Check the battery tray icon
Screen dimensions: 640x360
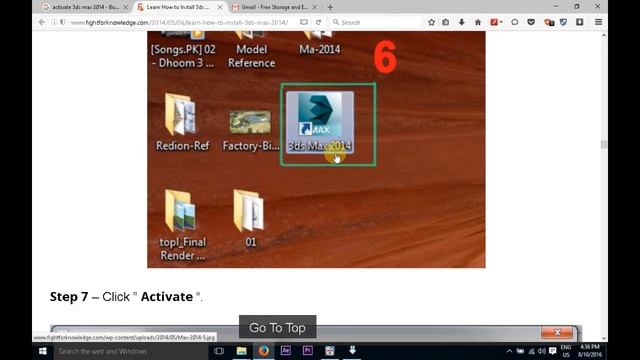coord(520,351)
